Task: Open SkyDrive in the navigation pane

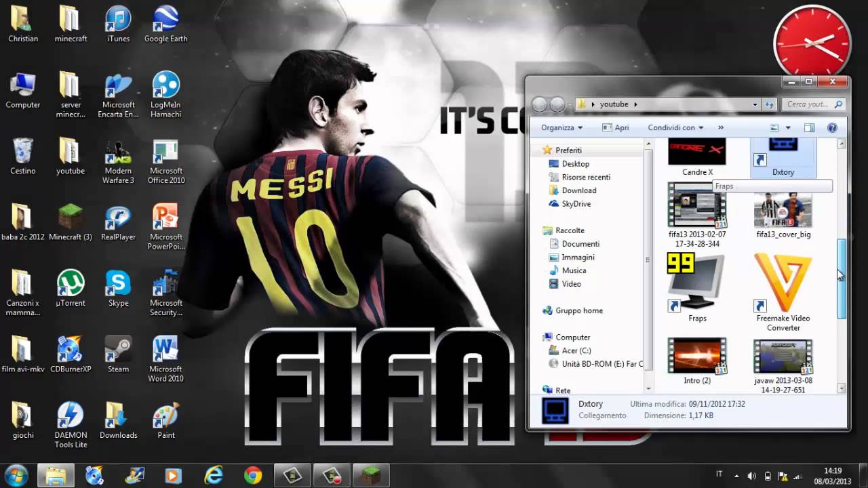Action: click(576, 204)
